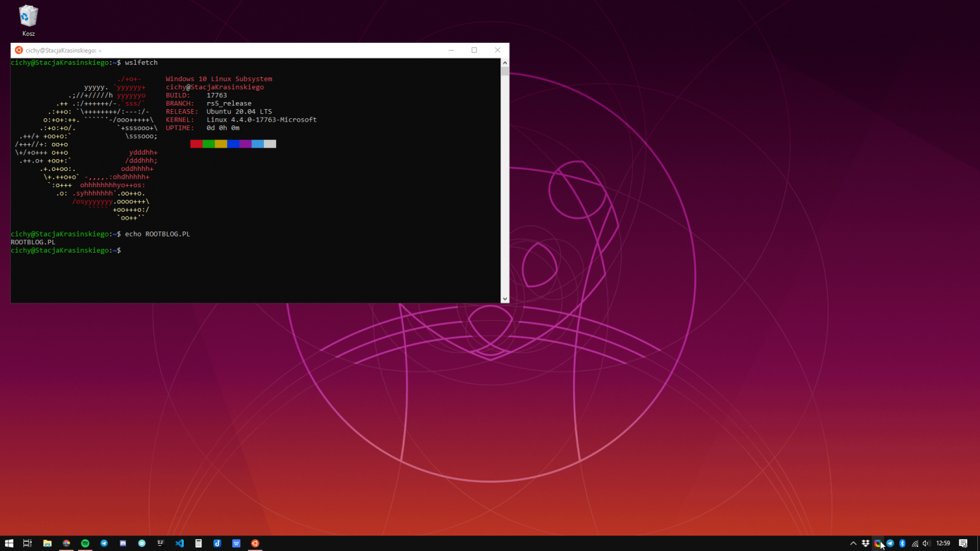Open Discord from the taskbar
Screen dimensions: 980x551
tap(122, 543)
